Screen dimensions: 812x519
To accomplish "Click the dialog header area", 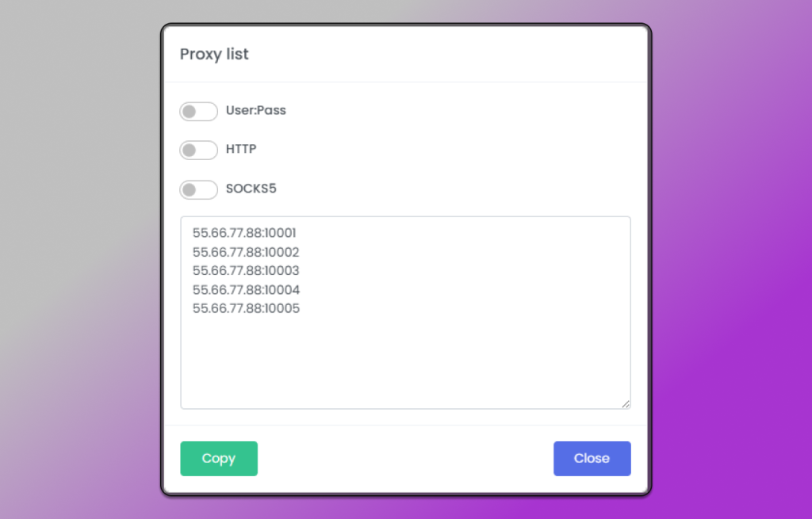I will (x=405, y=54).
